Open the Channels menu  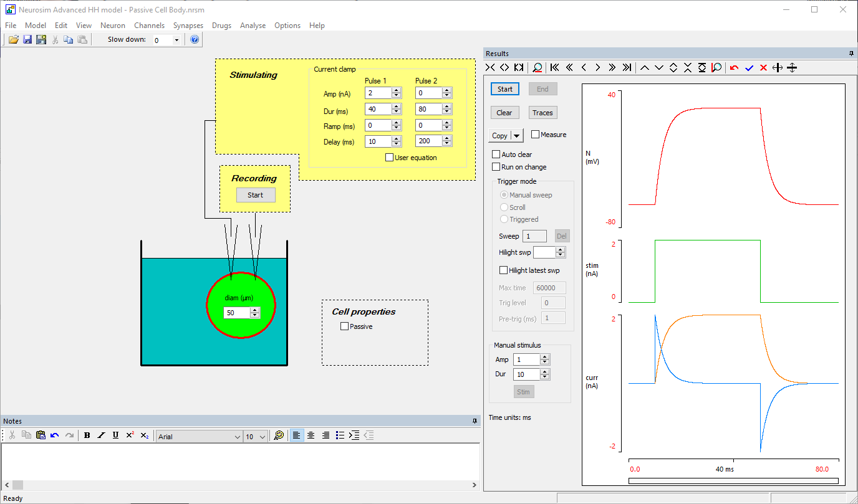coord(149,26)
